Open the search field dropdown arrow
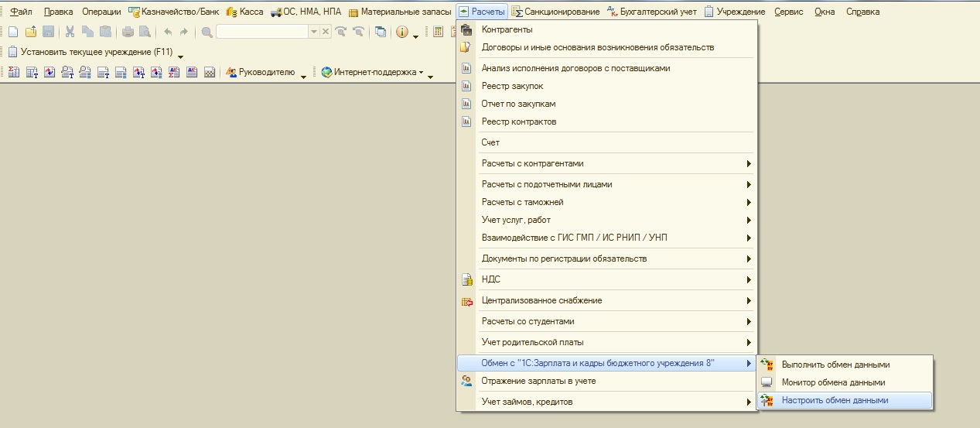The height and width of the screenshot is (428, 980). (313, 32)
